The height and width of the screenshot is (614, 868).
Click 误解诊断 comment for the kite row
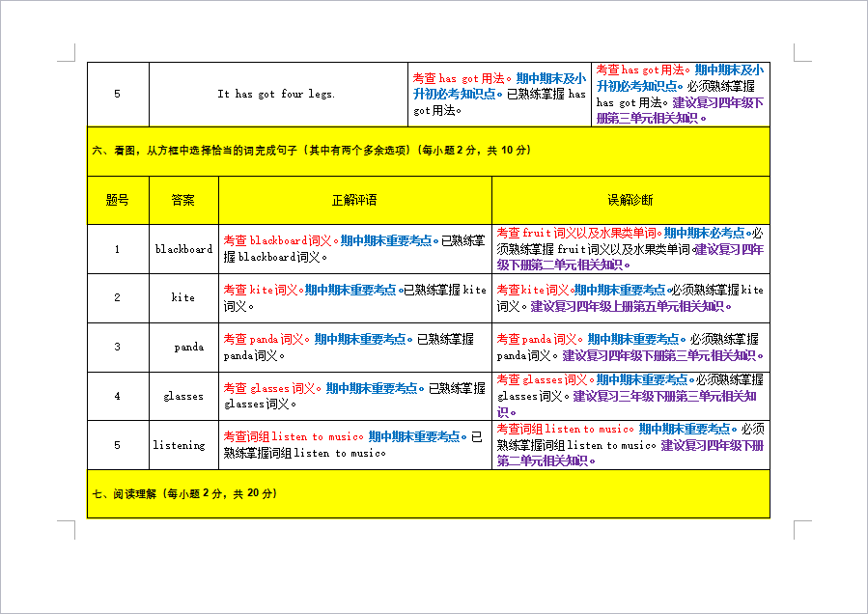click(x=630, y=297)
